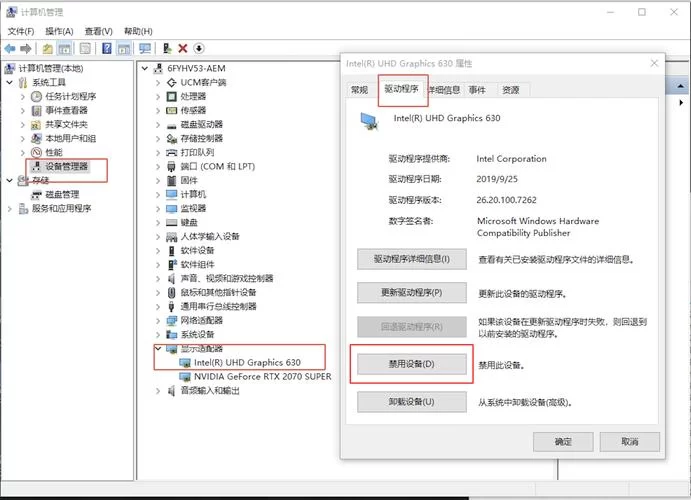The image size is (691, 500).
Task: Click the actions panel right arrow
Action: point(681,103)
